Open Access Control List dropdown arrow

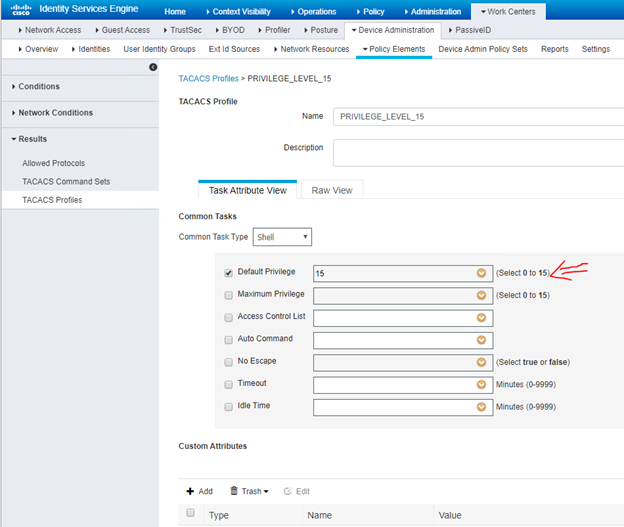[482, 318]
